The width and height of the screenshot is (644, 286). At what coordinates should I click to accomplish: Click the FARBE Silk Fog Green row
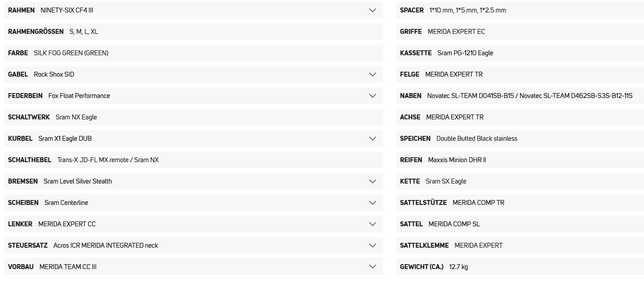pyautogui.click(x=194, y=53)
